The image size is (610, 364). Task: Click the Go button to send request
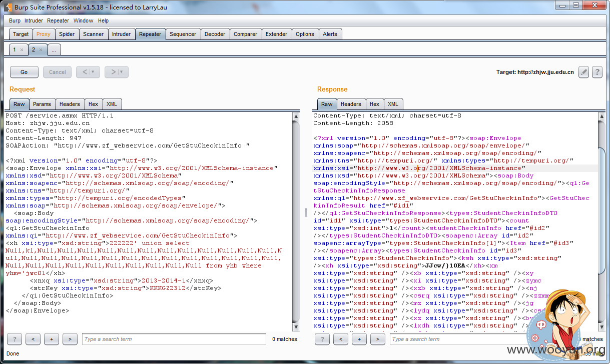point(24,72)
